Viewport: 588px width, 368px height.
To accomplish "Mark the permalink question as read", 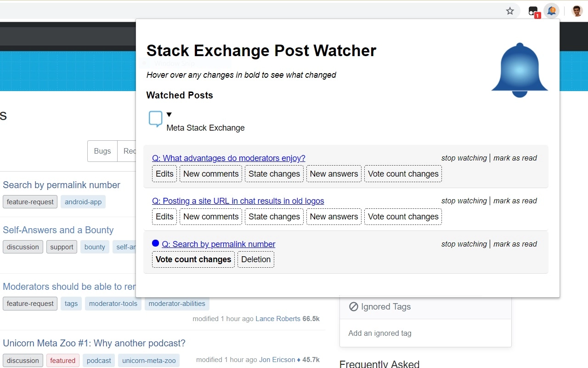I will (515, 244).
